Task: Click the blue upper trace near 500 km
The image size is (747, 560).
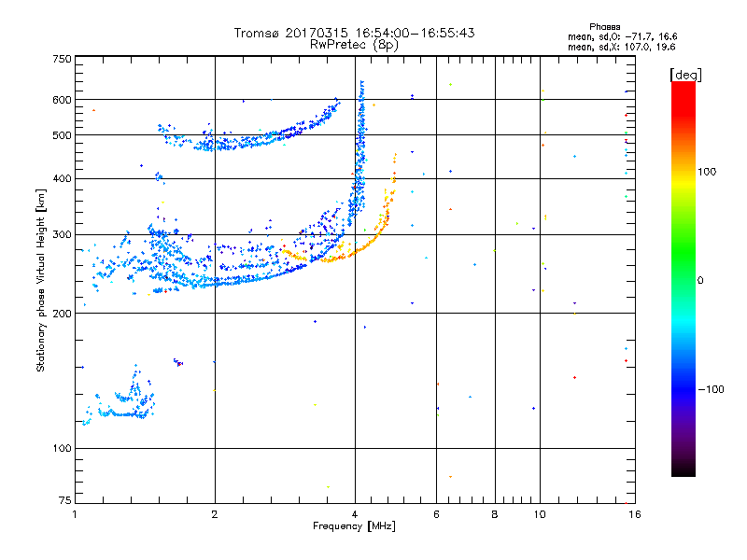Action: click(247, 141)
